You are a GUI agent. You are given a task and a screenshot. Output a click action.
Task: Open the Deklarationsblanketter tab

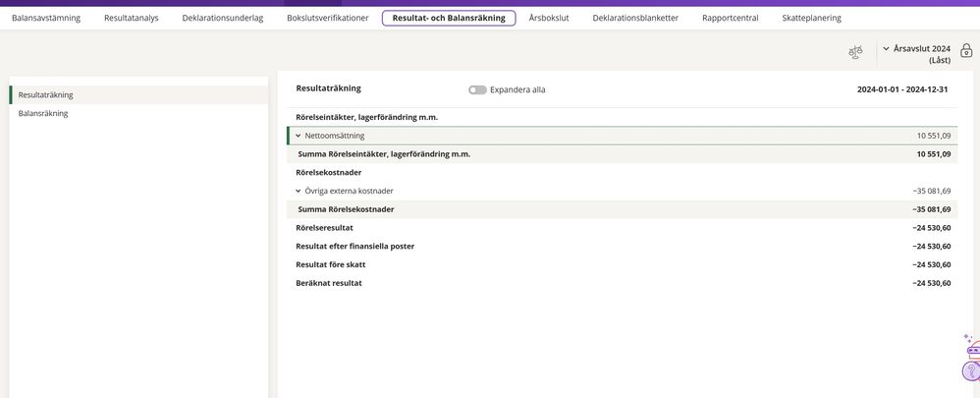pyautogui.click(x=634, y=18)
